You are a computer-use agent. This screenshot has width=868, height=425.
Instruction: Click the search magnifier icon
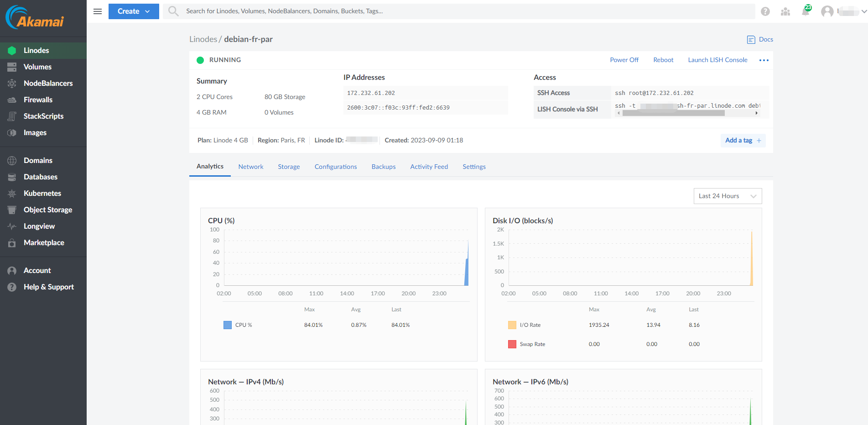(173, 11)
